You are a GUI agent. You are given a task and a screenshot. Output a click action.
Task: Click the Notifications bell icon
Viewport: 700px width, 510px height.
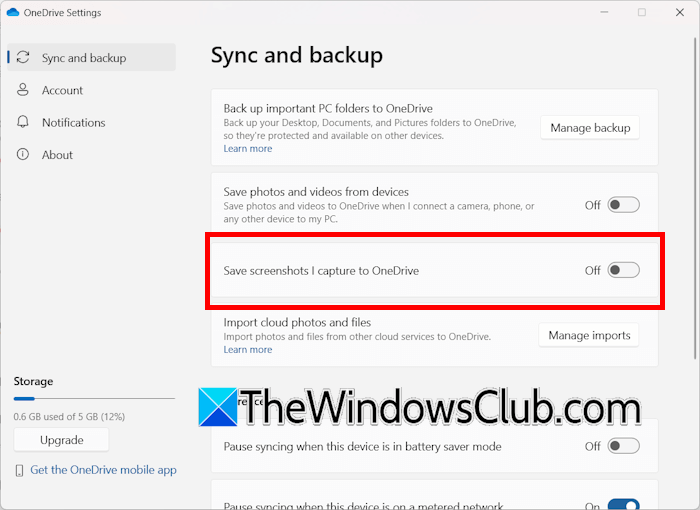(x=23, y=122)
